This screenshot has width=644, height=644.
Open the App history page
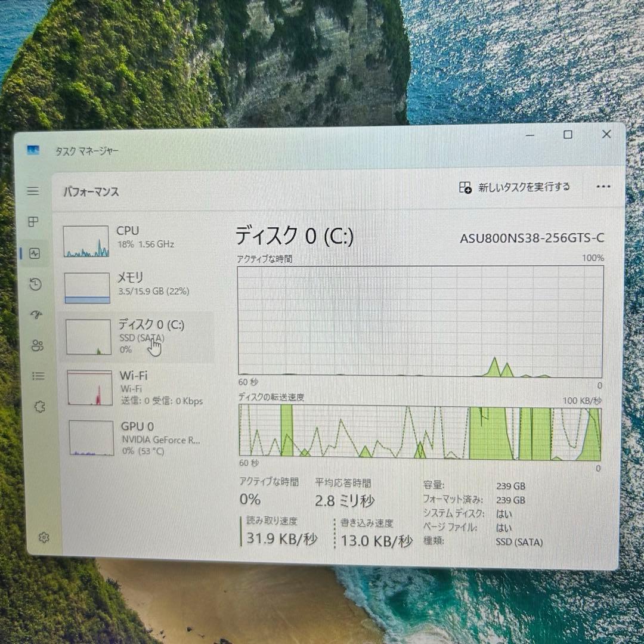[x=33, y=284]
